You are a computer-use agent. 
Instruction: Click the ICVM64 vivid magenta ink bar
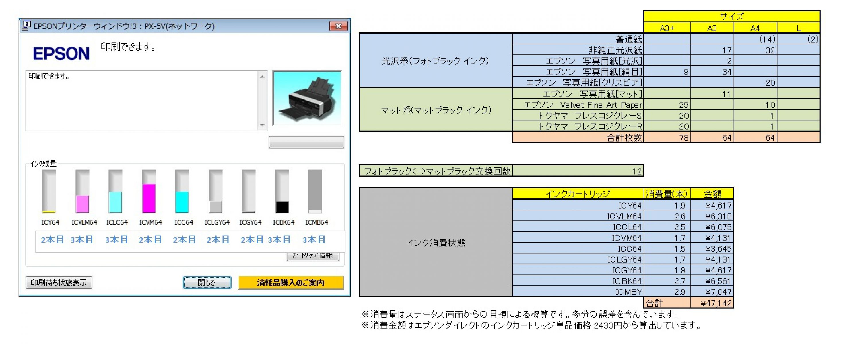(x=149, y=191)
